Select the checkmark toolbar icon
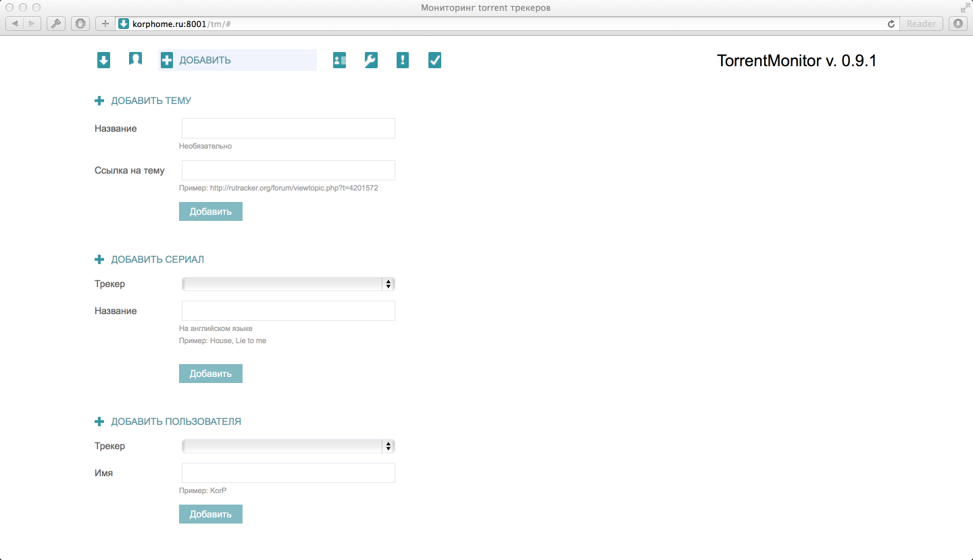The image size is (973, 560). coord(434,60)
